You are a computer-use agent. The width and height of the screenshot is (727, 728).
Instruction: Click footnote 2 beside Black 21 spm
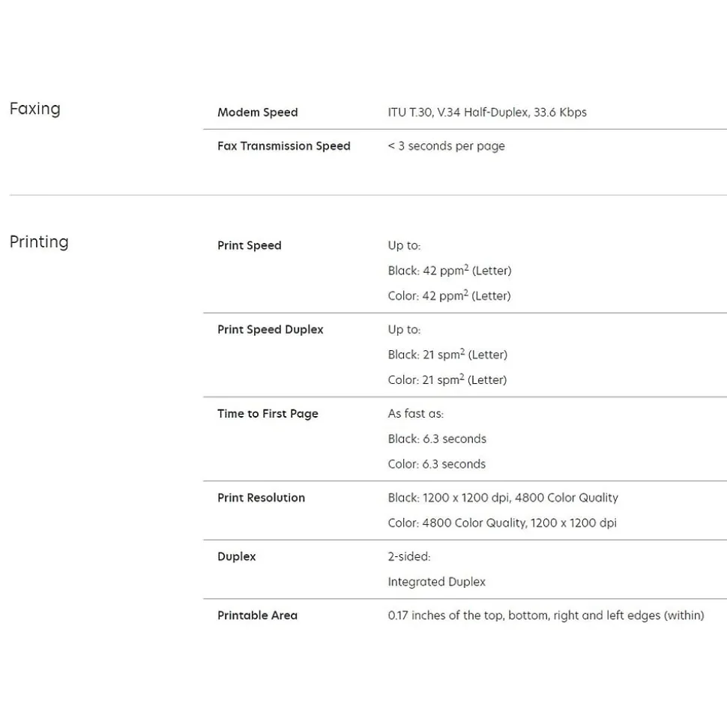462,351
